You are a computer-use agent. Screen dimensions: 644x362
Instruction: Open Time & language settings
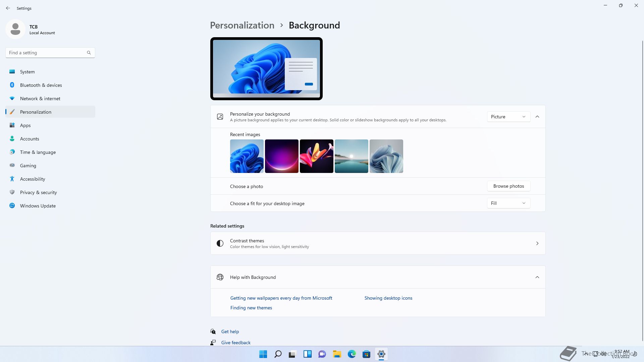[x=50, y=152]
